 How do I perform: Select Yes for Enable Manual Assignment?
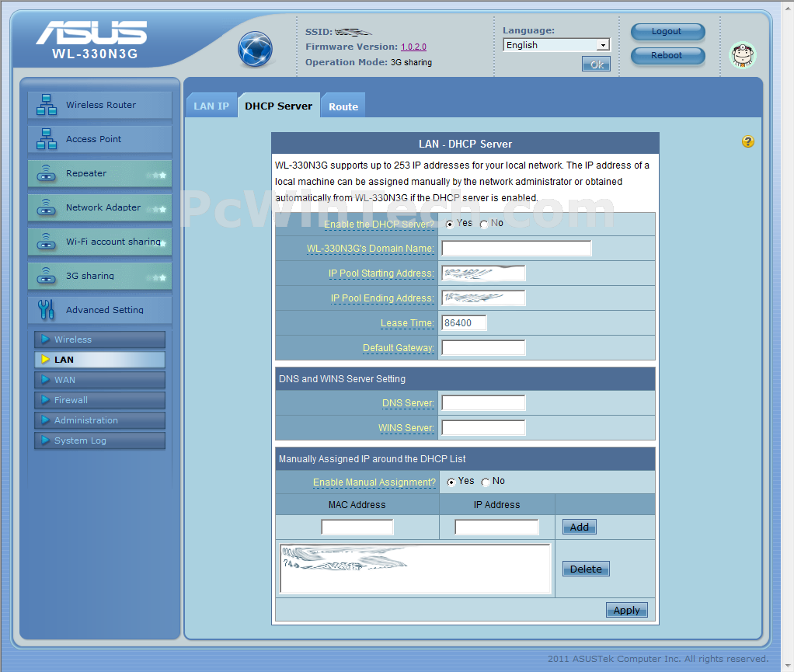(451, 482)
